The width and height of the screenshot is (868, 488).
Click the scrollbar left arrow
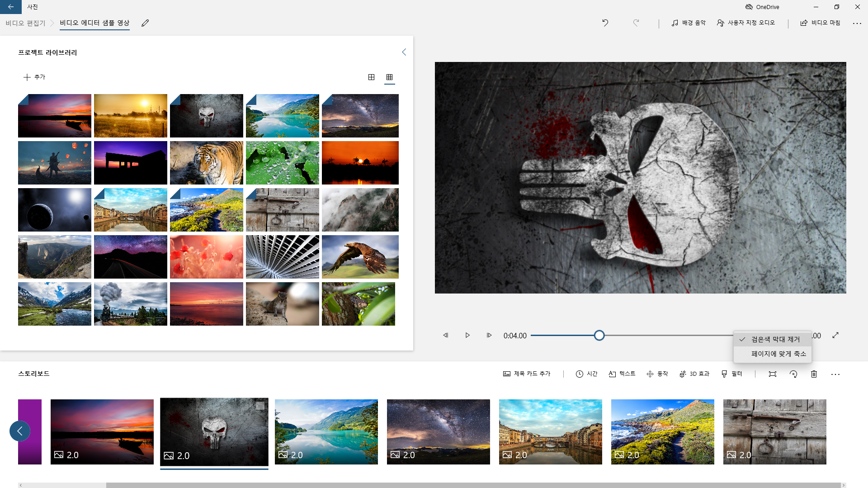click(x=21, y=485)
